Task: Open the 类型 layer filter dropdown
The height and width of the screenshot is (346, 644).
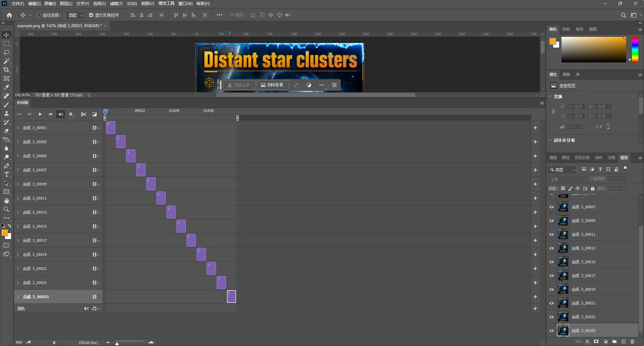Action: tap(562, 170)
